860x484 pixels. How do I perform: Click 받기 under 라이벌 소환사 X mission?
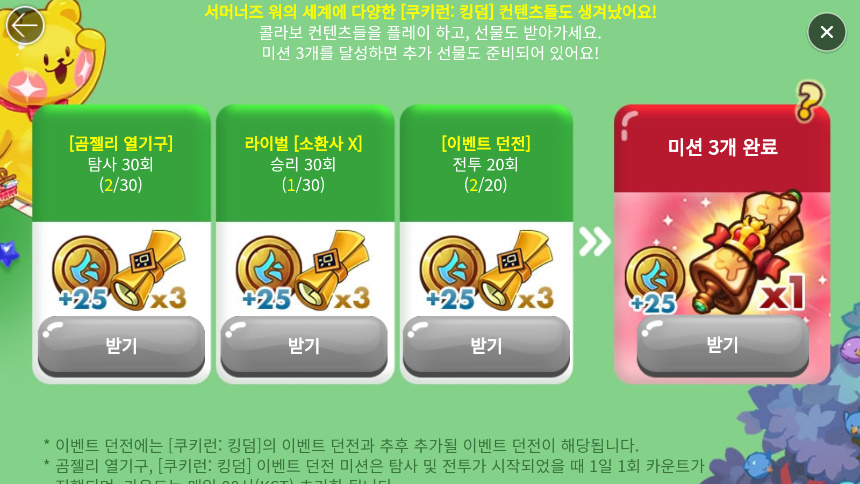pyautogui.click(x=304, y=345)
